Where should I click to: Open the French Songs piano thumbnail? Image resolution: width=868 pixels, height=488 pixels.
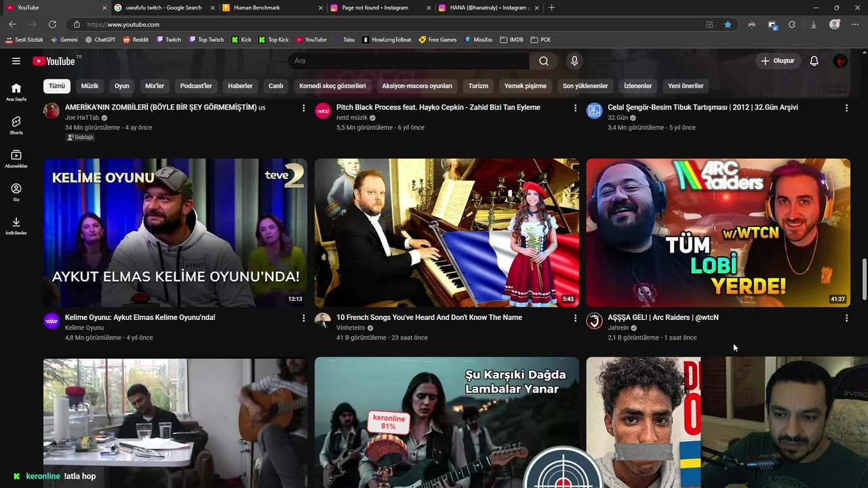pyautogui.click(x=447, y=232)
